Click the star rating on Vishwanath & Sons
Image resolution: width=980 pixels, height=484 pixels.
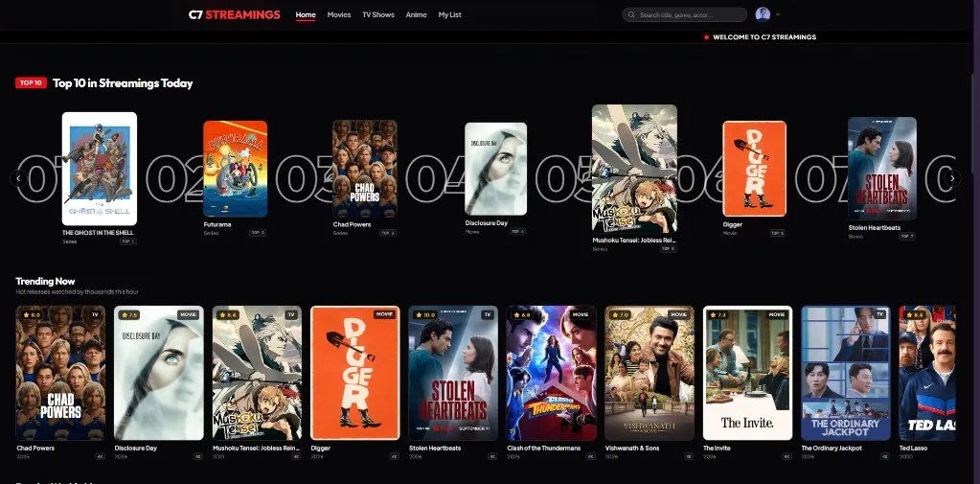click(x=620, y=314)
